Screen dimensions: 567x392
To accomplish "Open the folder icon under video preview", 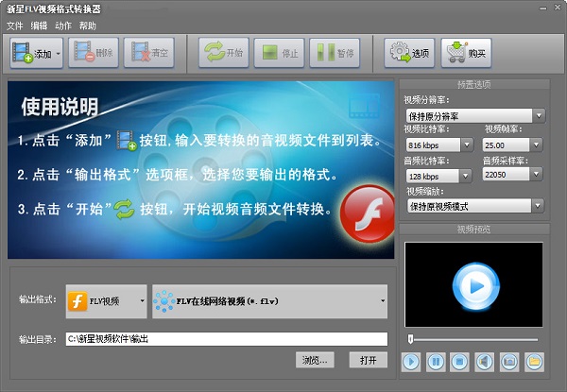I will (534, 361).
